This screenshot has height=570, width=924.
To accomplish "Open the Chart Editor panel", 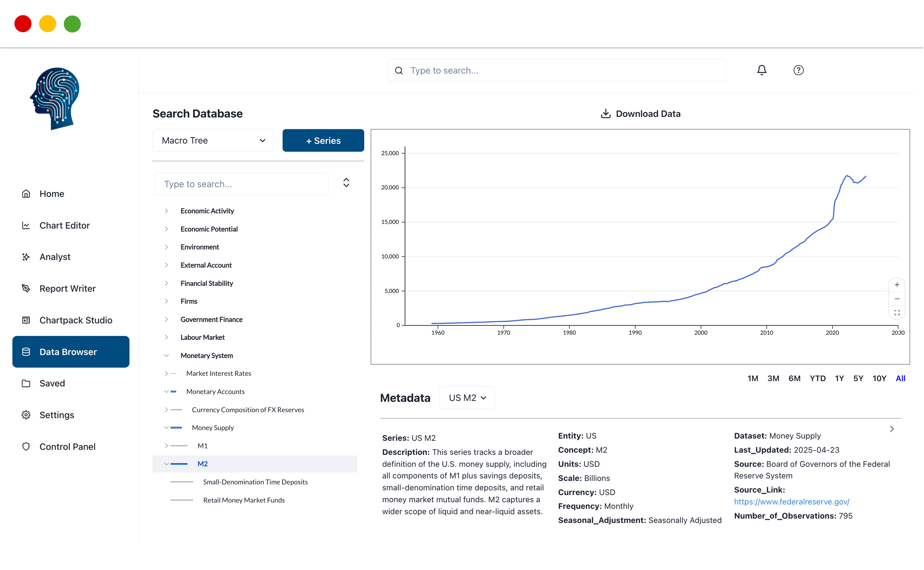I will [x=64, y=225].
